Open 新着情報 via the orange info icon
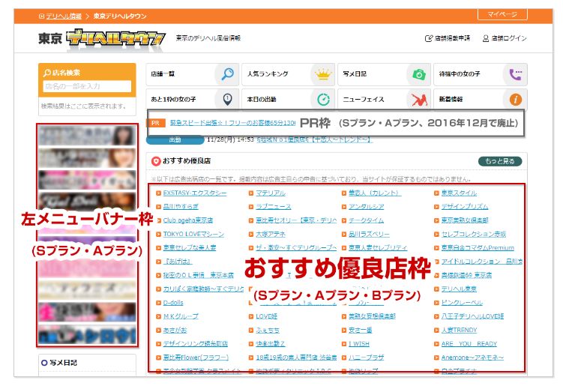The width and height of the screenshot is (563, 392). click(x=516, y=100)
